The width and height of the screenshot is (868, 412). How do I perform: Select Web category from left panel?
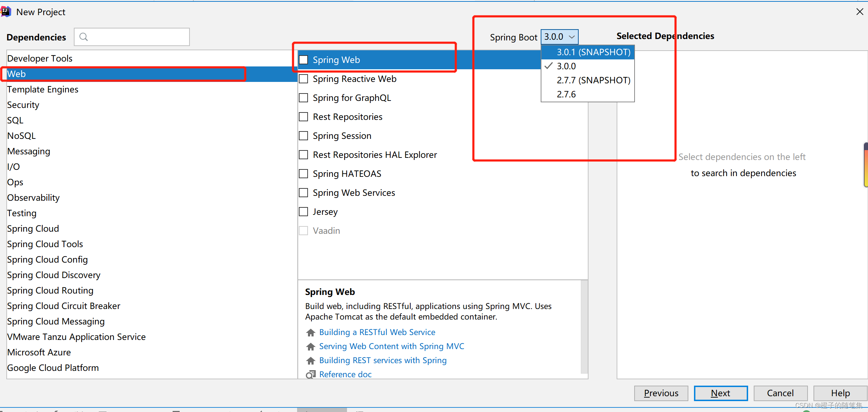pyautogui.click(x=16, y=74)
